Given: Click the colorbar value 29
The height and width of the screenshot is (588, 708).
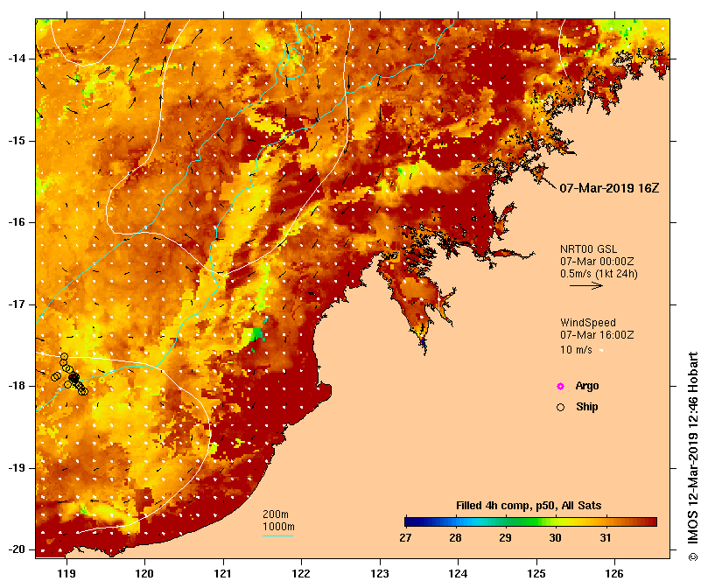Looking at the screenshot, I should point(506,537).
